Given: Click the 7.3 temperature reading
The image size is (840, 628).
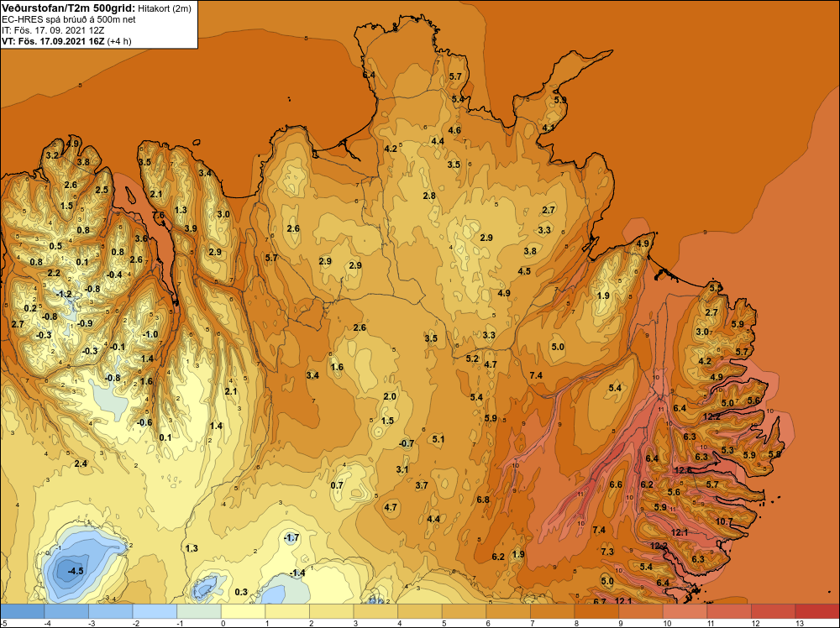Looking at the screenshot, I should 607,552.
